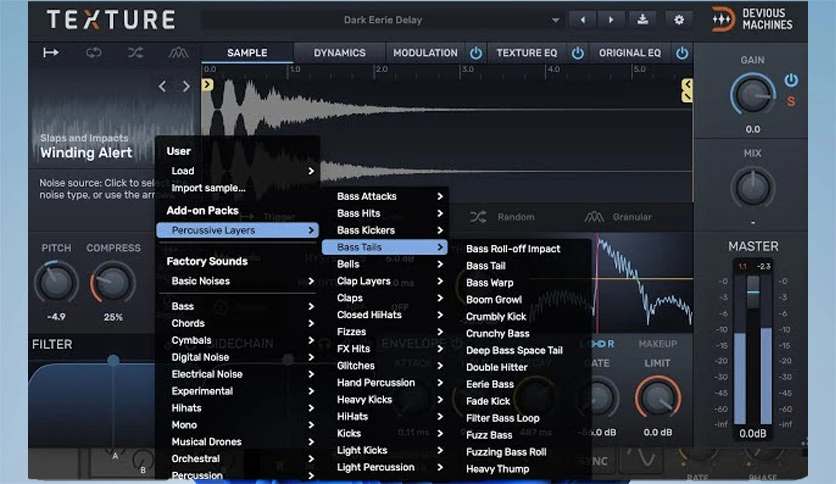Click the LIMIT knob
This screenshot has height=484, width=836.
[x=657, y=398]
